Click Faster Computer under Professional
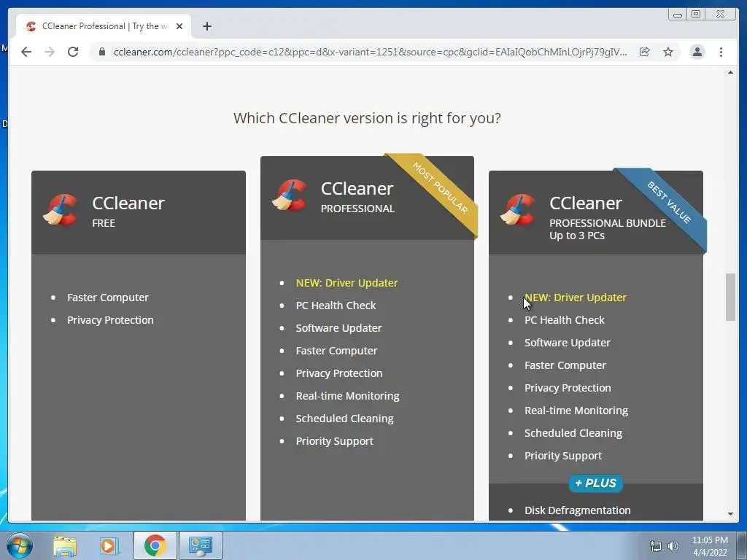The height and width of the screenshot is (560, 747). tap(336, 351)
